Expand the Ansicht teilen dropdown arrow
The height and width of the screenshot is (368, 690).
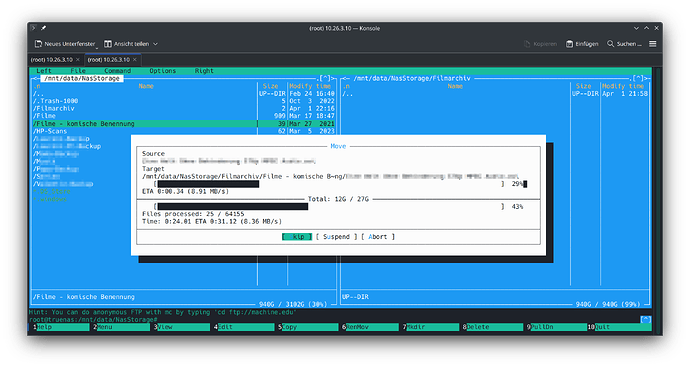(155, 44)
